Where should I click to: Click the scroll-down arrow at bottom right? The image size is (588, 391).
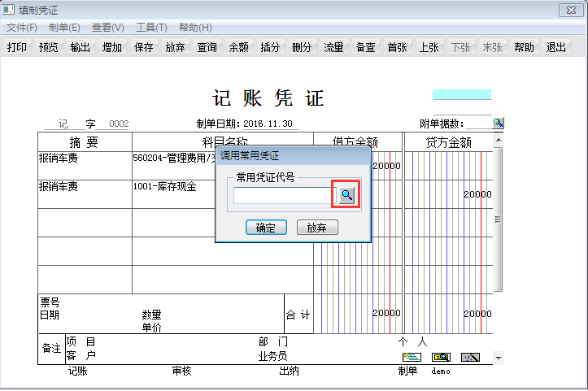click(499, 358)
